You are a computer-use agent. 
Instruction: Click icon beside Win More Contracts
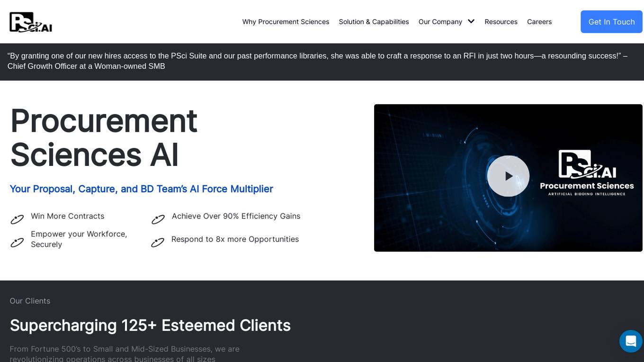[x=17, y=219]
